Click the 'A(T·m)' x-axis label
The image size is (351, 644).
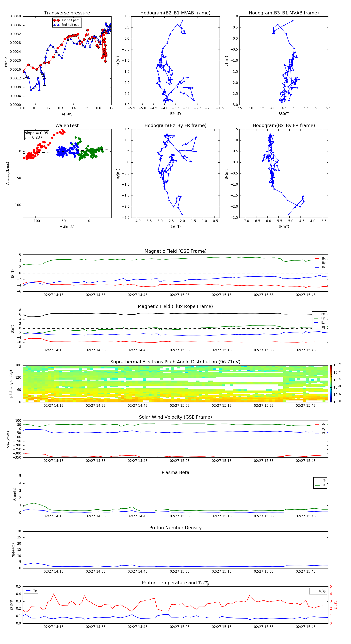click(x=67, y=114)
